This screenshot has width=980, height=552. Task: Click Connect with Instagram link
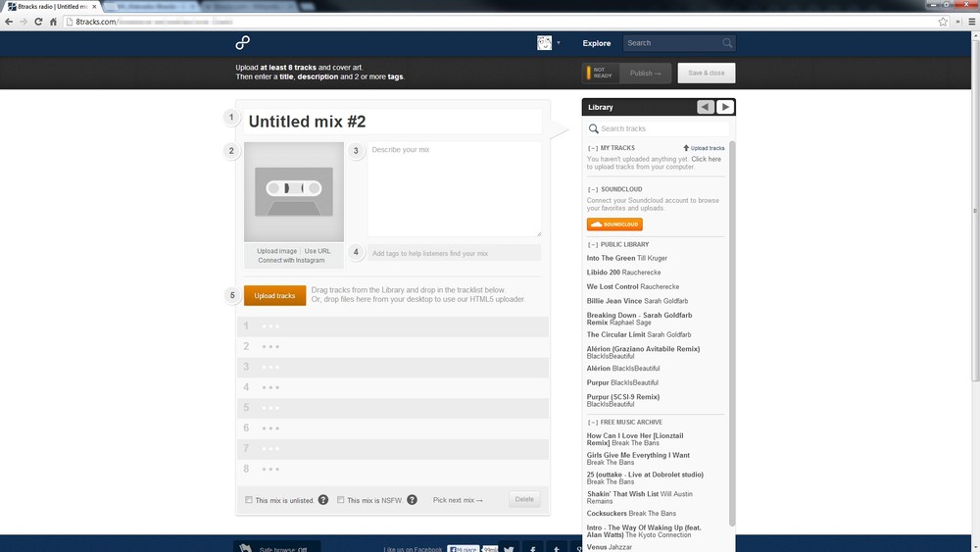click(291, 261)
